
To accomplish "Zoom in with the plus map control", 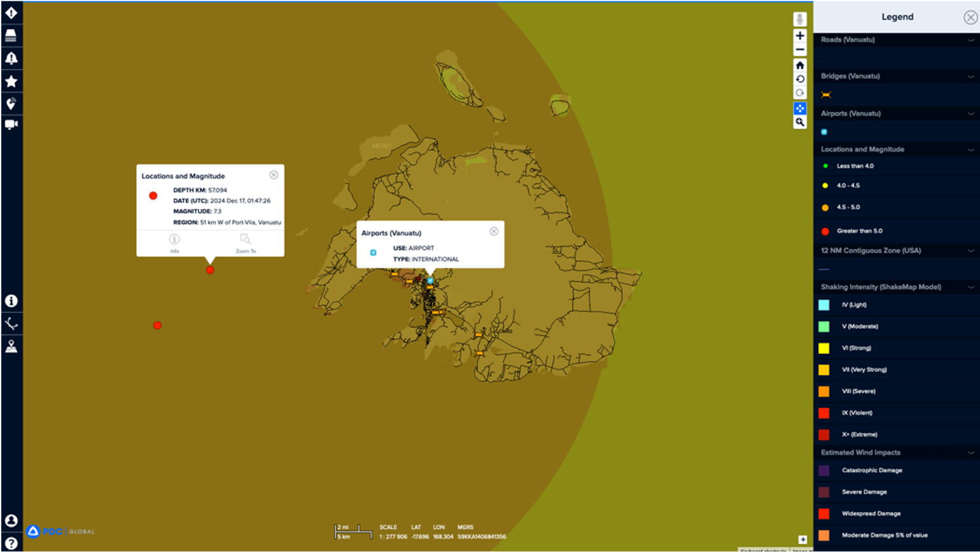I will tap(800, 36).
